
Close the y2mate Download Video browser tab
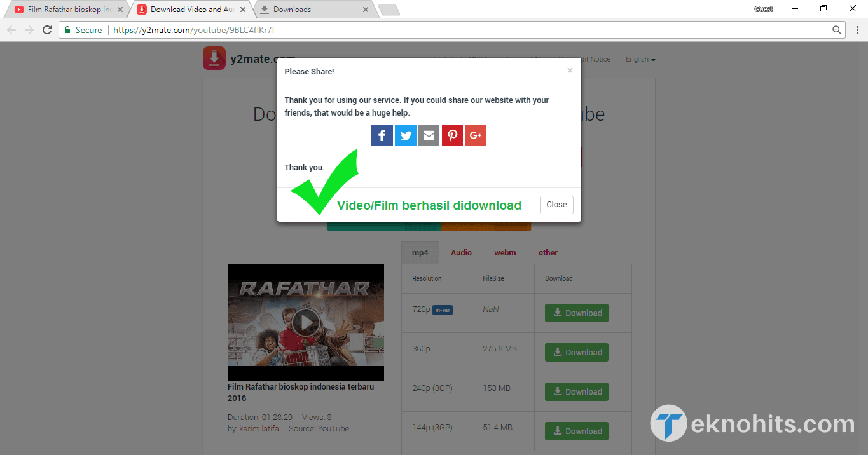pos(243,10)
